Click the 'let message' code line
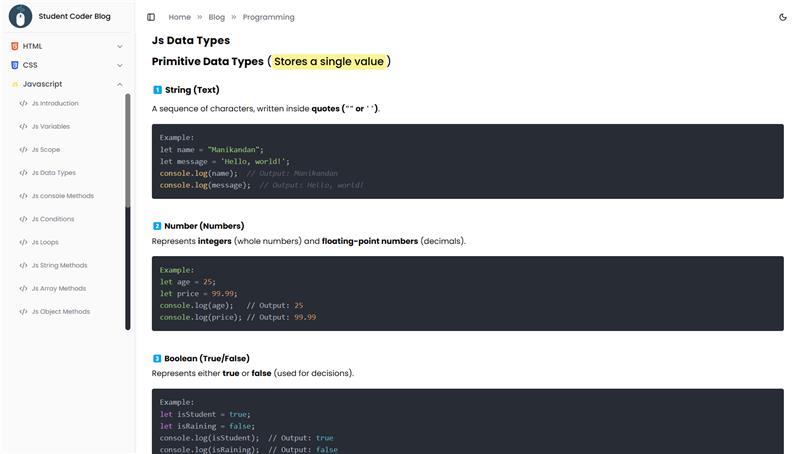Image resolution: width=800 pixels, height=454 pixels. (224, 161)
